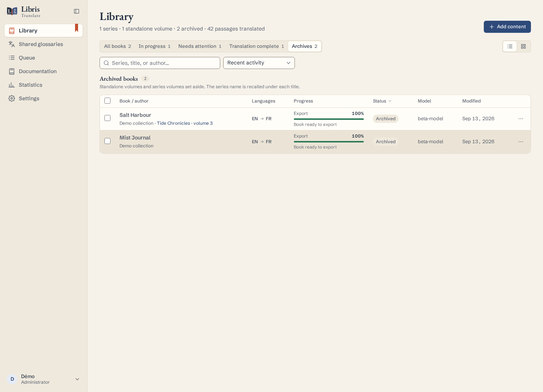The image size is (543, 392).
Task: Click the Archived status badge for Mist Journal
Action: 386,142
